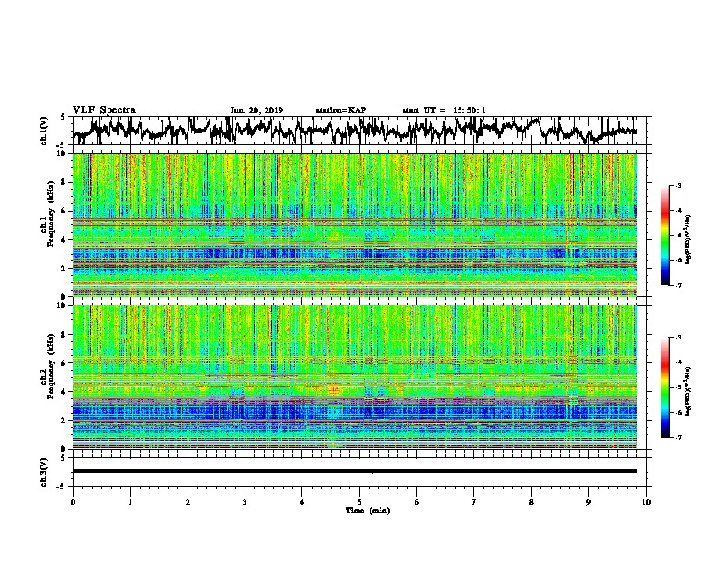Click the ch.1(V) waveform trace panel
This screenshot has width=728, height=563.
[x=358, y=131]
